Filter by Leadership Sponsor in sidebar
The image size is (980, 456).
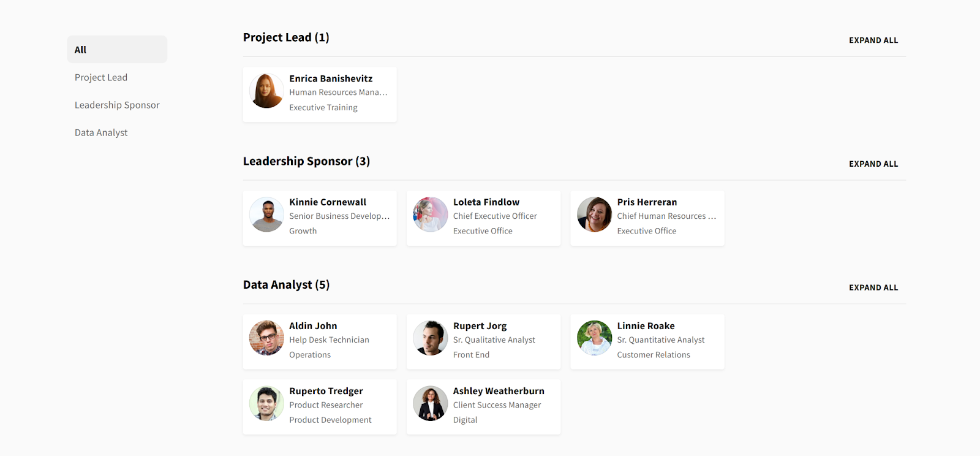pyautogui.click(x=117, y=105)
